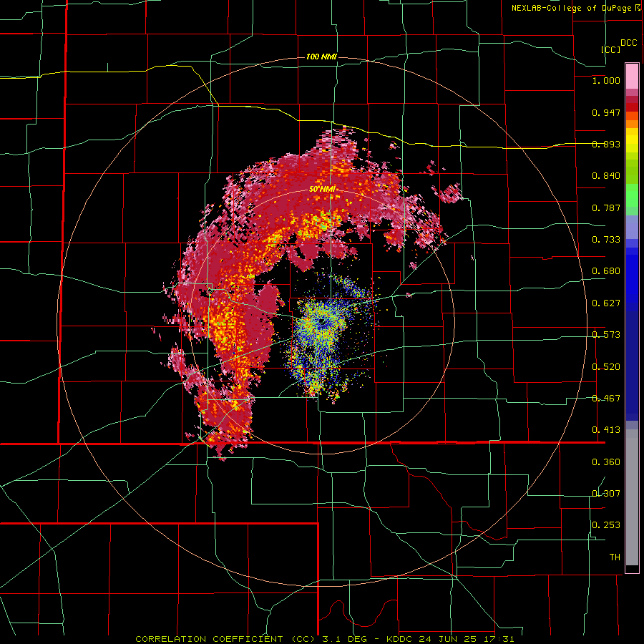Screen dimensions: 644x644
Task: Click the 0.787 scale value
Action: (x=606, y=208)
